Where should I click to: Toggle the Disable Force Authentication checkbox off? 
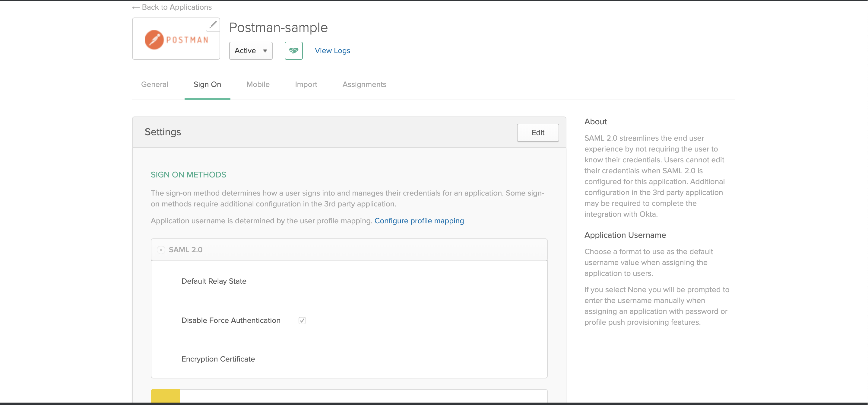pos(302,320)
